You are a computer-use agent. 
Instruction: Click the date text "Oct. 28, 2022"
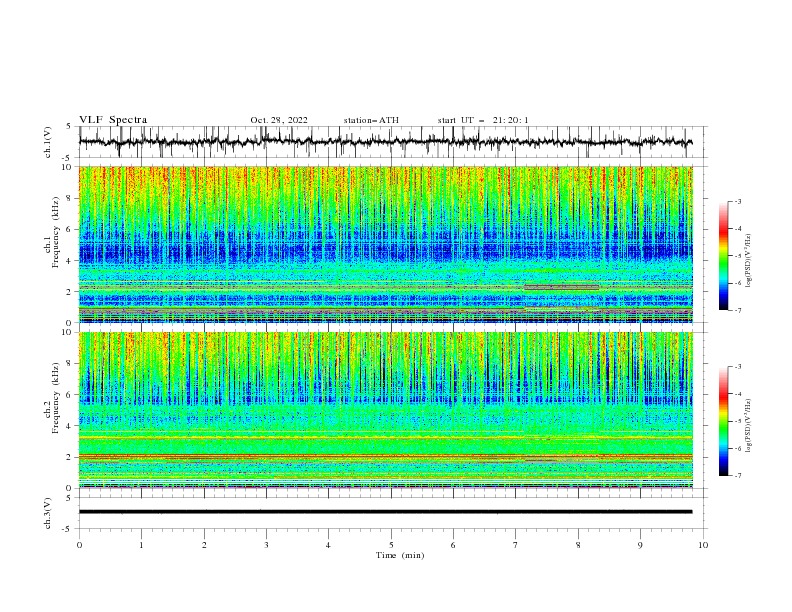click(279, 120)
